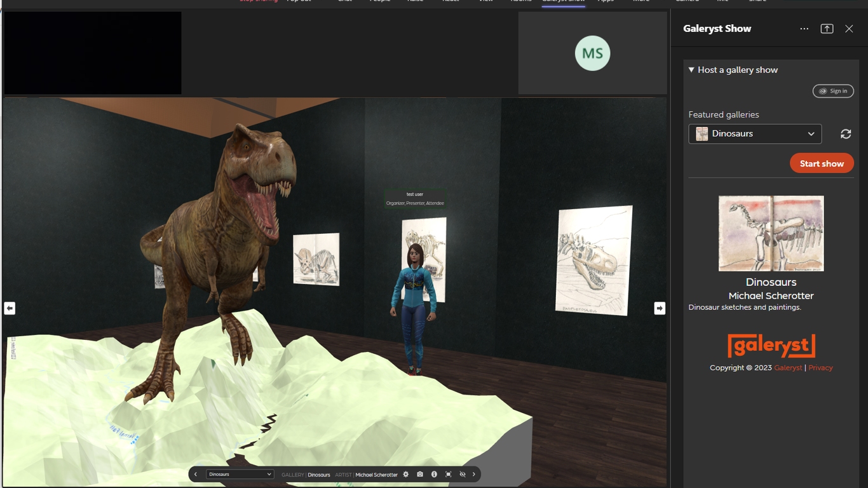Click the black video tile

tap(93, 53)
